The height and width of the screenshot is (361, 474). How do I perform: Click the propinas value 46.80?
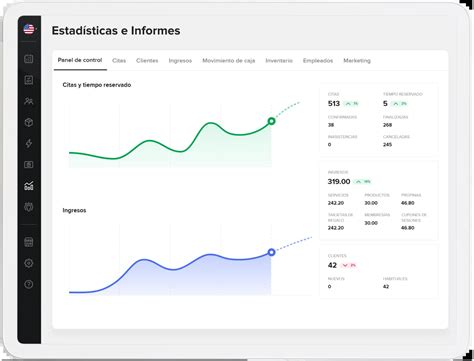pyautogui.click(x=408, y=203)
